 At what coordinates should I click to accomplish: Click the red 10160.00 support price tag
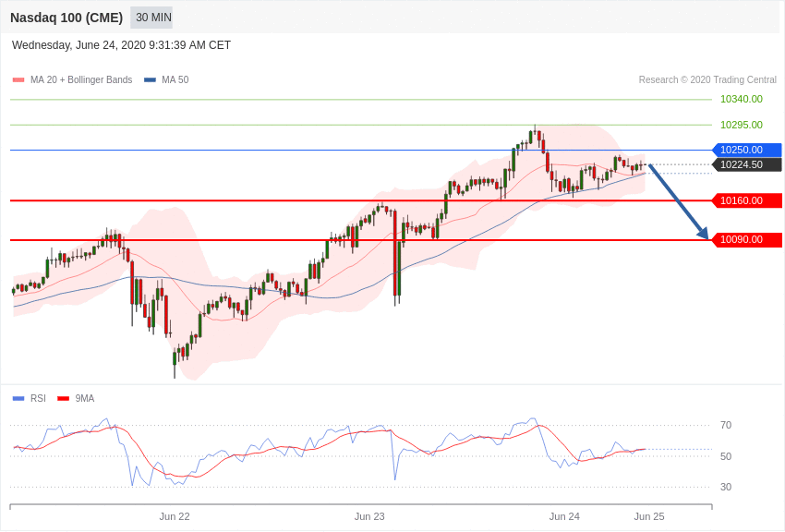tap(746, 201)
